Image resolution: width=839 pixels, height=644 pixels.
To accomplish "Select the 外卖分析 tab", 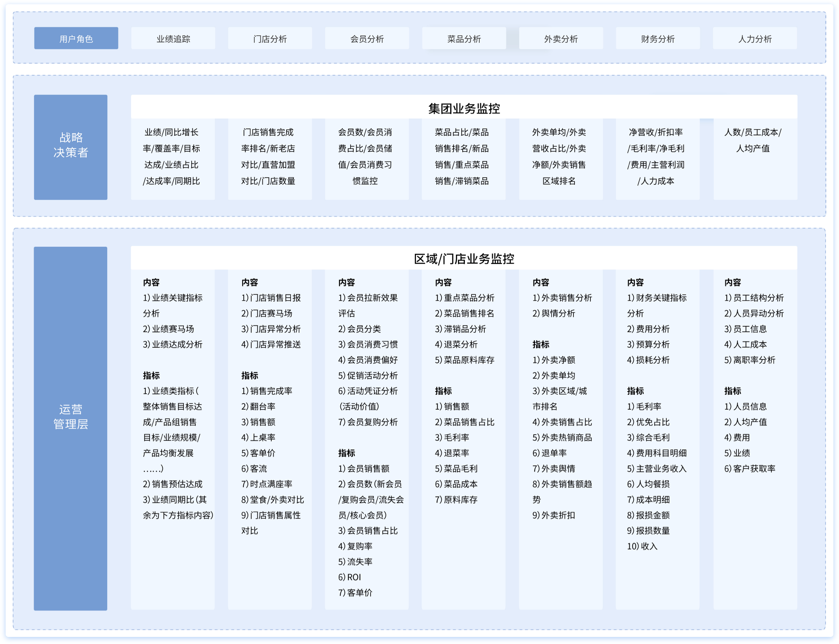I will (561, 38).
